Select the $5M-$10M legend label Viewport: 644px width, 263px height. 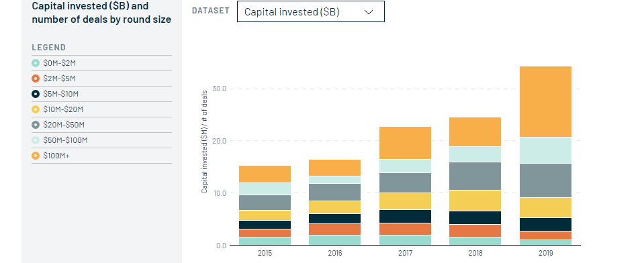point(61,94)
